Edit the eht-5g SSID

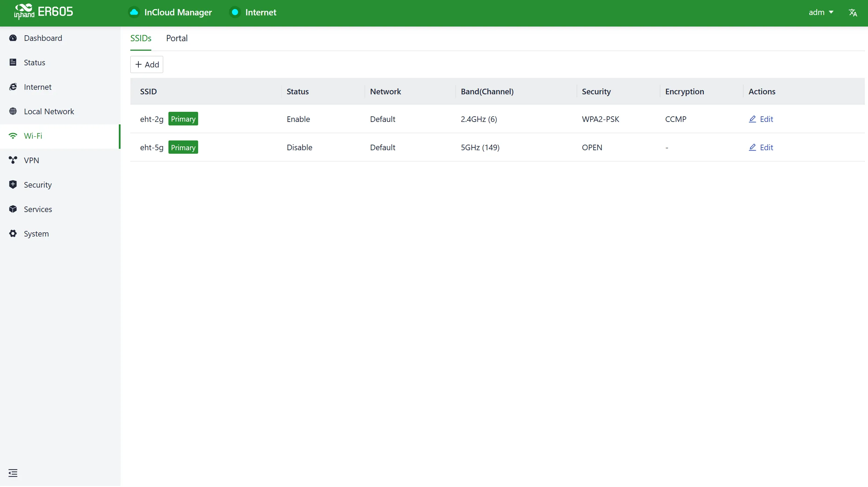coord(761,147)
